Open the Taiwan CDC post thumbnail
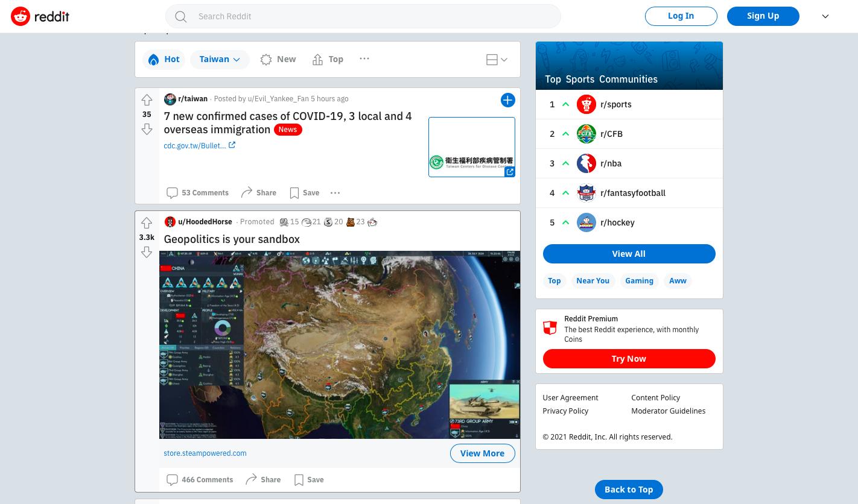This screenshot has width=858, height=504. point(472,147)
